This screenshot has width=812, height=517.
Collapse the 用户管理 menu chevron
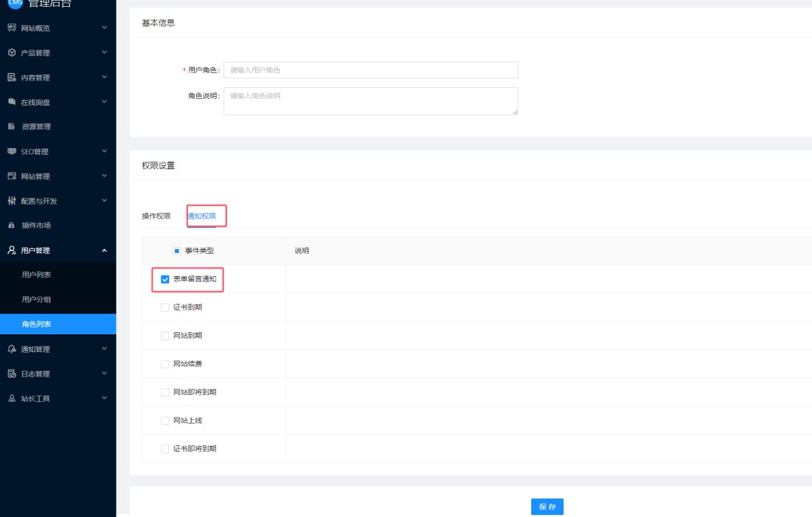tap(104, 250)
